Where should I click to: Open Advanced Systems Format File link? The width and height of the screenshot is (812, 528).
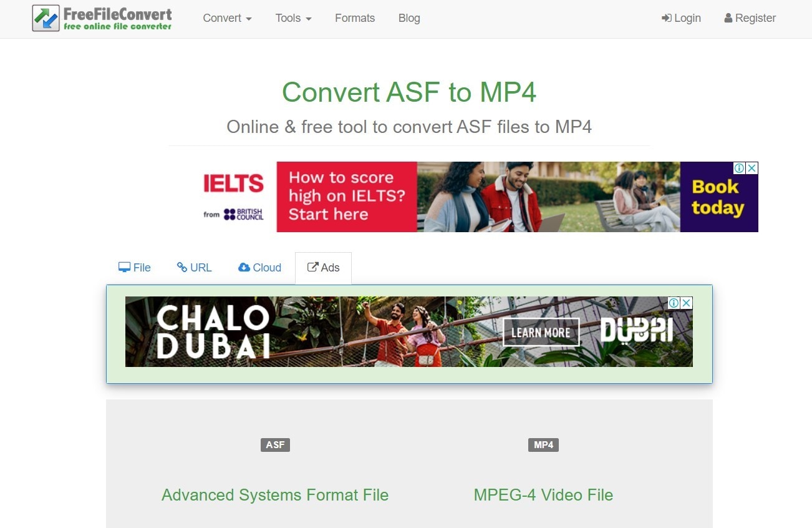point(275,495)
